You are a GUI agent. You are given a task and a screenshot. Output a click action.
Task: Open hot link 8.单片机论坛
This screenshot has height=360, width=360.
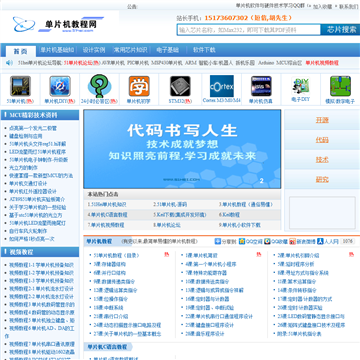167,225
